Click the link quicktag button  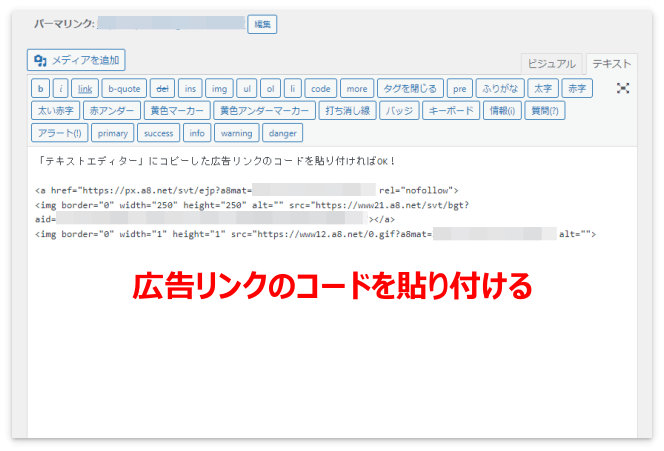(x=85, y=89)
